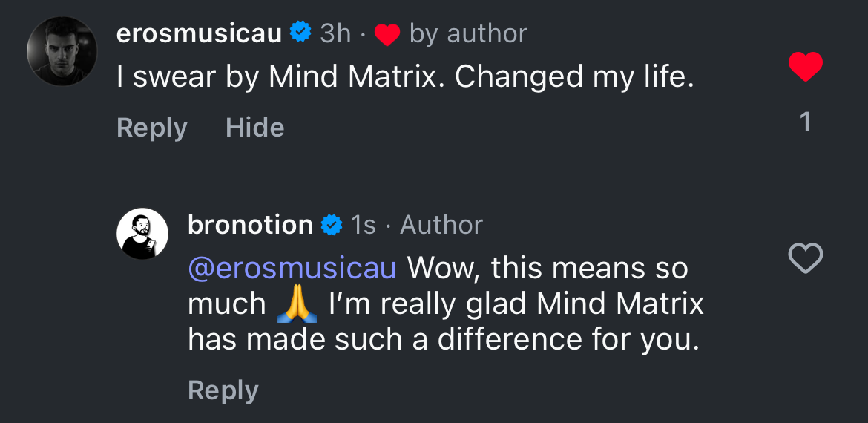Click the small heart before 'by author'
The width and height of the screenshot is (868, 423).
click(x=387, y=34)
